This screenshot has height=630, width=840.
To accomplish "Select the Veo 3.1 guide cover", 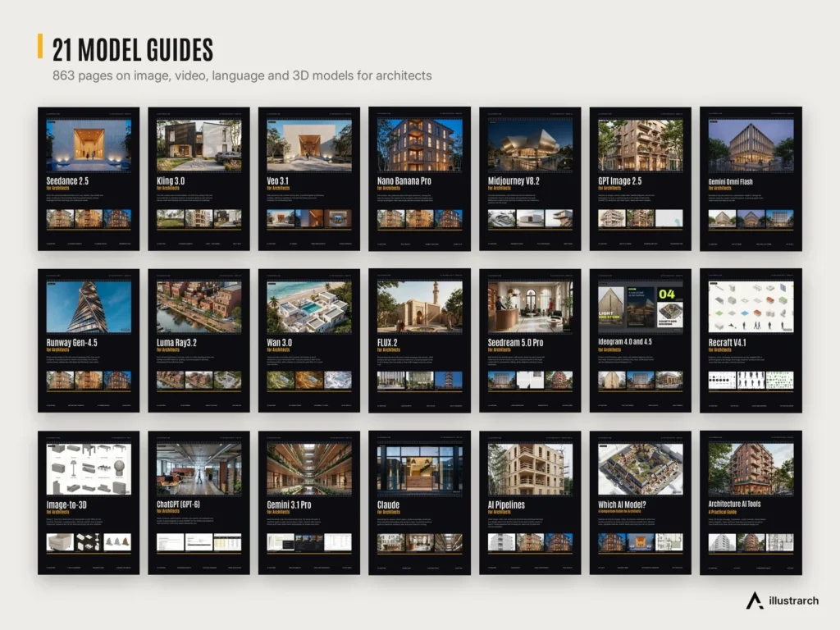I will (x=309, y=179).
